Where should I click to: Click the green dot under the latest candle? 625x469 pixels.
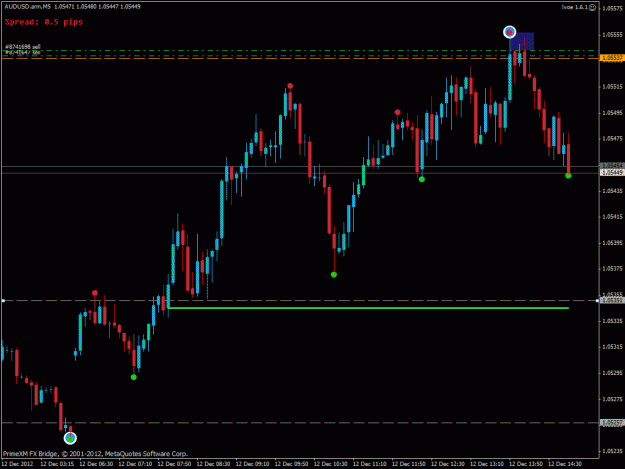coord(568,176)
